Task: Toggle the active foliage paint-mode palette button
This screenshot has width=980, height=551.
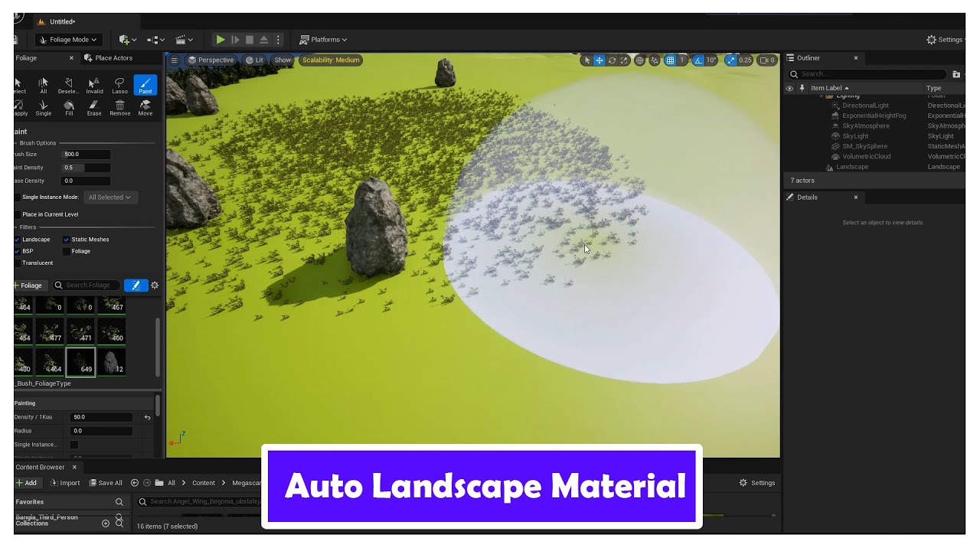Action: [x=136, y=285]
